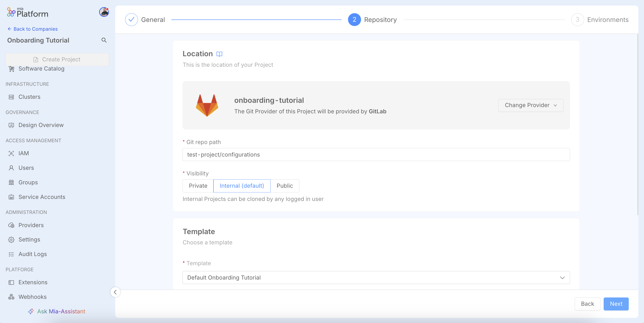Click the Groups icon

(x=11, y=183)
